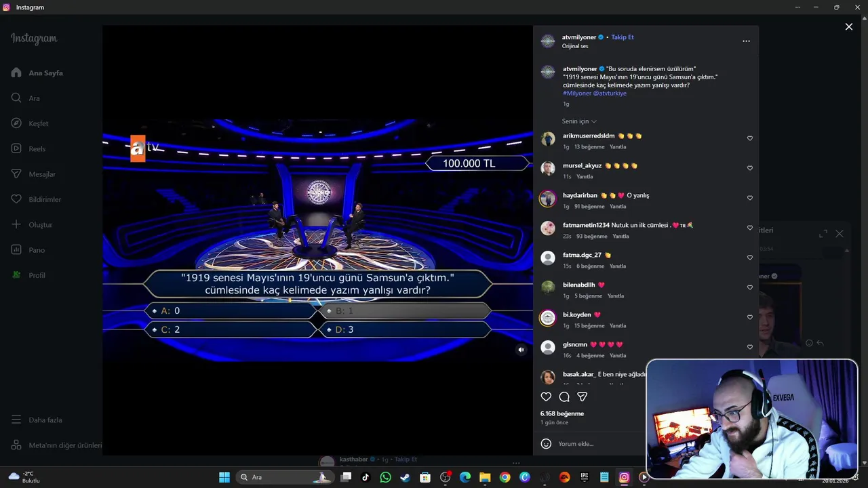This screenshot has height=488, width=868.
Task: Open Mesajlar direct messages
Action: click(x=33, y=174)
